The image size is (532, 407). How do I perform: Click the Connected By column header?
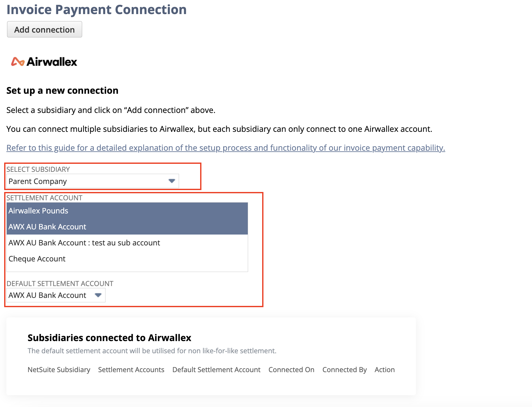(x=344, y=370)
